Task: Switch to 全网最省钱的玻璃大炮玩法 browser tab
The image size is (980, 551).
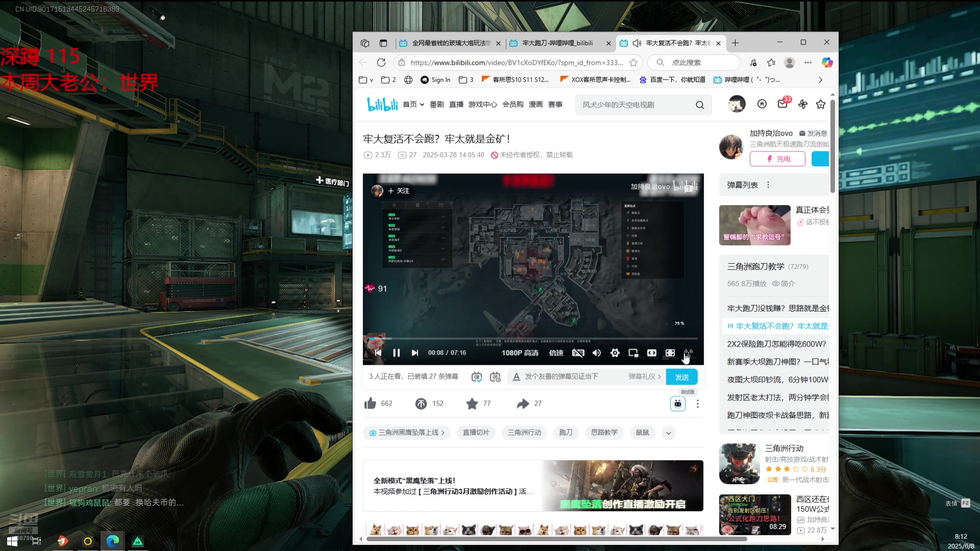Action: click(x=449, y=43)
